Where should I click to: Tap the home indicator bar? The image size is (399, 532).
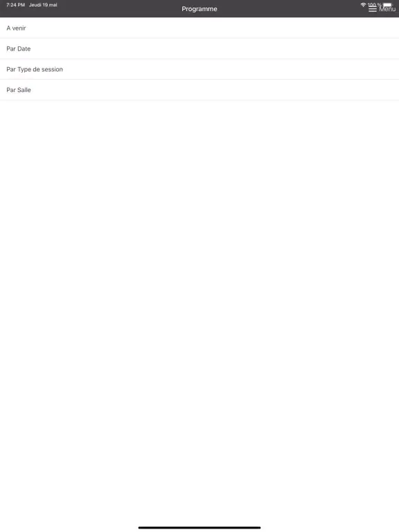199,528
